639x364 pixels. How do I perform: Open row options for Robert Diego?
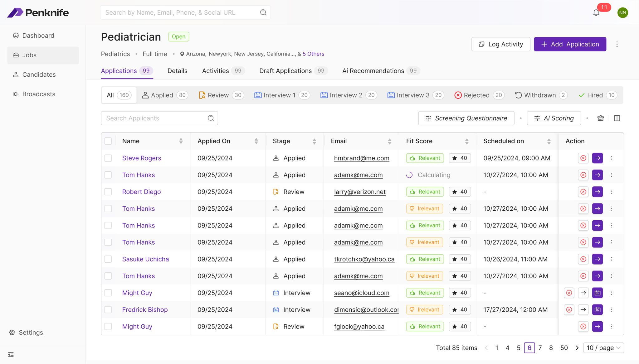612,192
